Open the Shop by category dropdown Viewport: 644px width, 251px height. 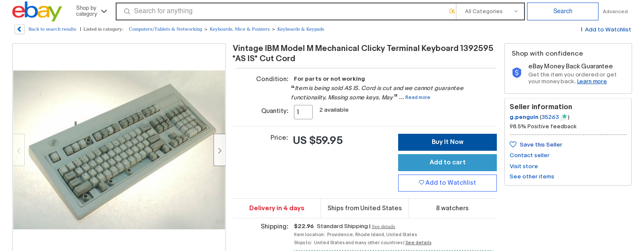(x=91, y=11)
